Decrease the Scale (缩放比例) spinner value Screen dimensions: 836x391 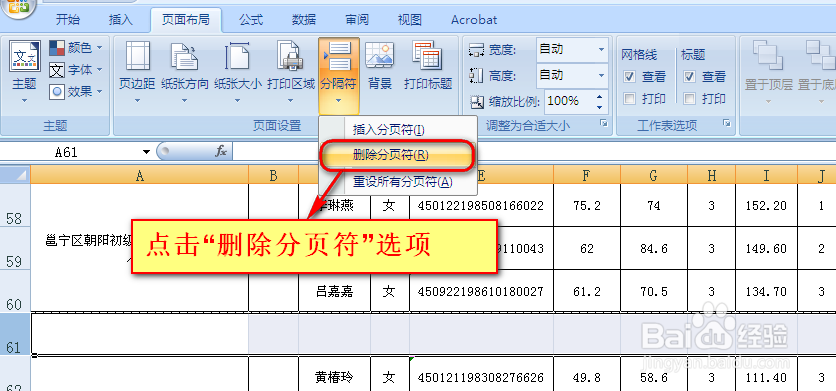pos(601,106)
